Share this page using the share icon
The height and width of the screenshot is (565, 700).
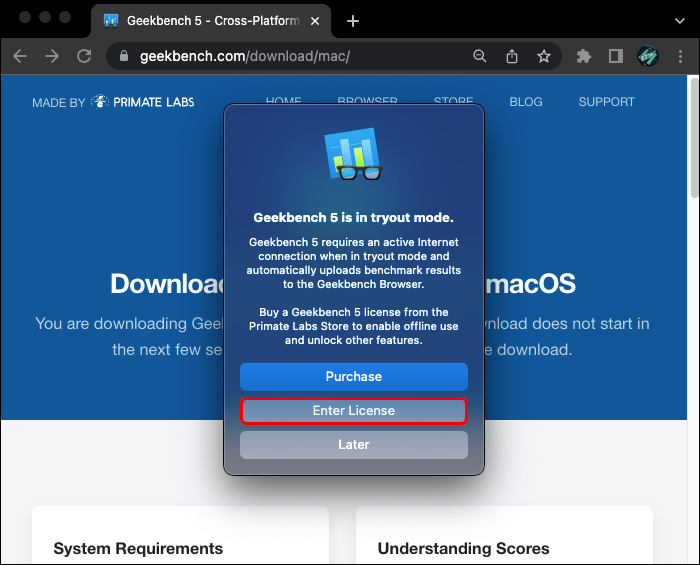[512, 56]
